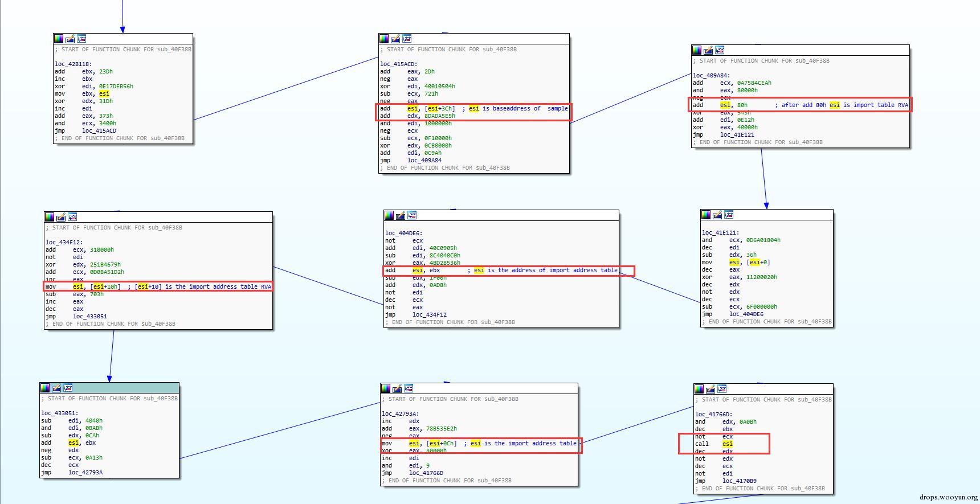980x504 pixels.
Task: Click the group-nodes icon on loc_404DE6 block
Action: [x=412, y=215]
